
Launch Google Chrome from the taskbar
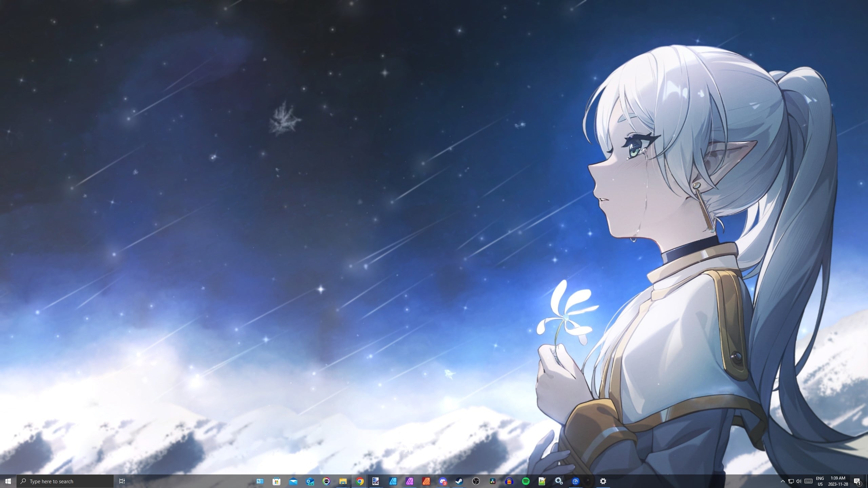point(360,481)
